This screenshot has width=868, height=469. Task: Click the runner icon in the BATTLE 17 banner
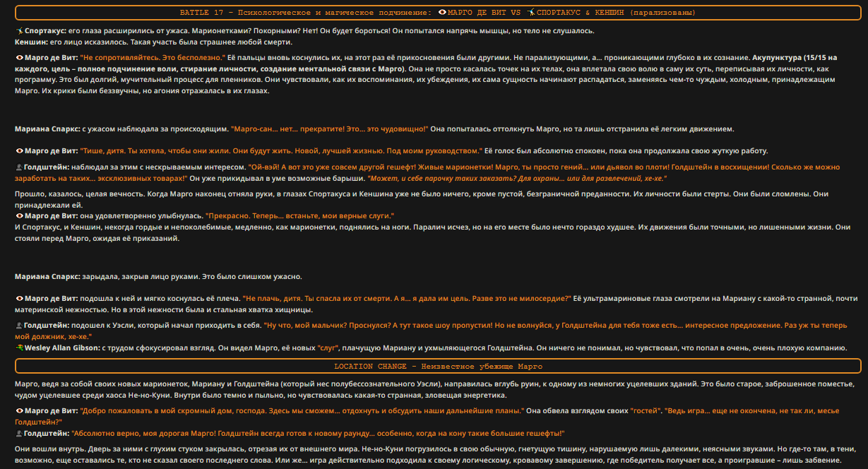[530, 13]
